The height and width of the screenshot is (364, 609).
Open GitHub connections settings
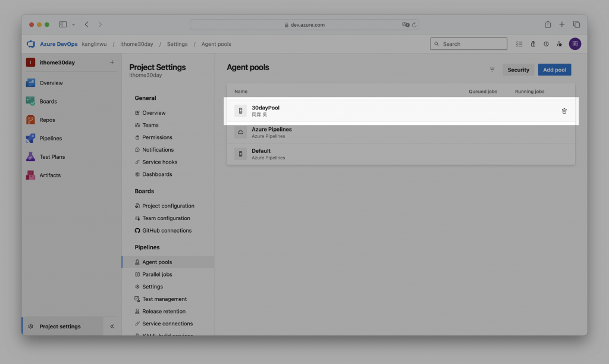(x=167, y=230)
